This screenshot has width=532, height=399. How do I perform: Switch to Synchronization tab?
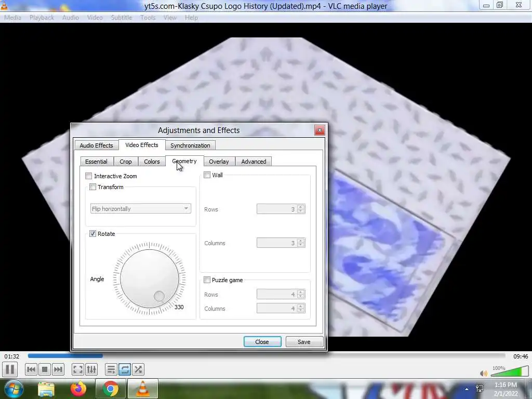[x=190, y=145]
